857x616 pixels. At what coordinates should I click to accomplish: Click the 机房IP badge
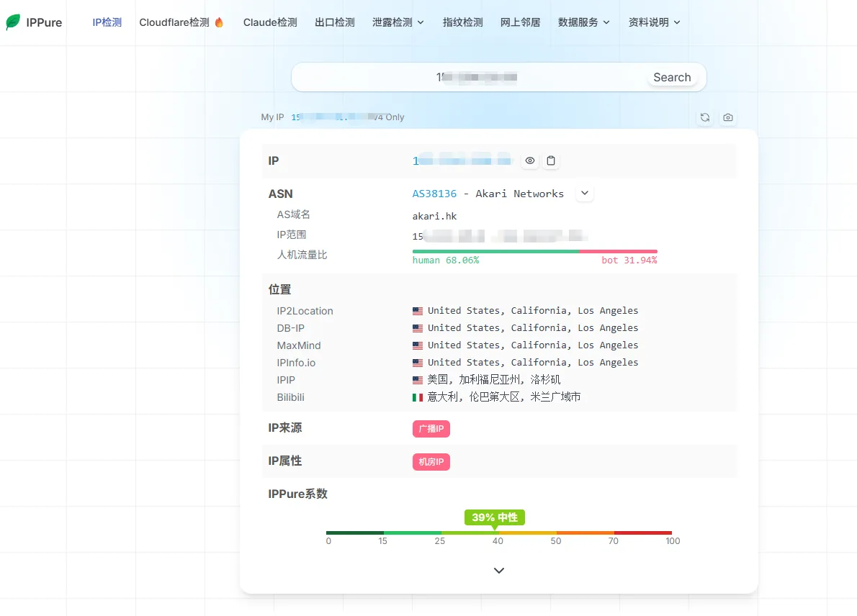pyautogui.click(x=431, y=462)
